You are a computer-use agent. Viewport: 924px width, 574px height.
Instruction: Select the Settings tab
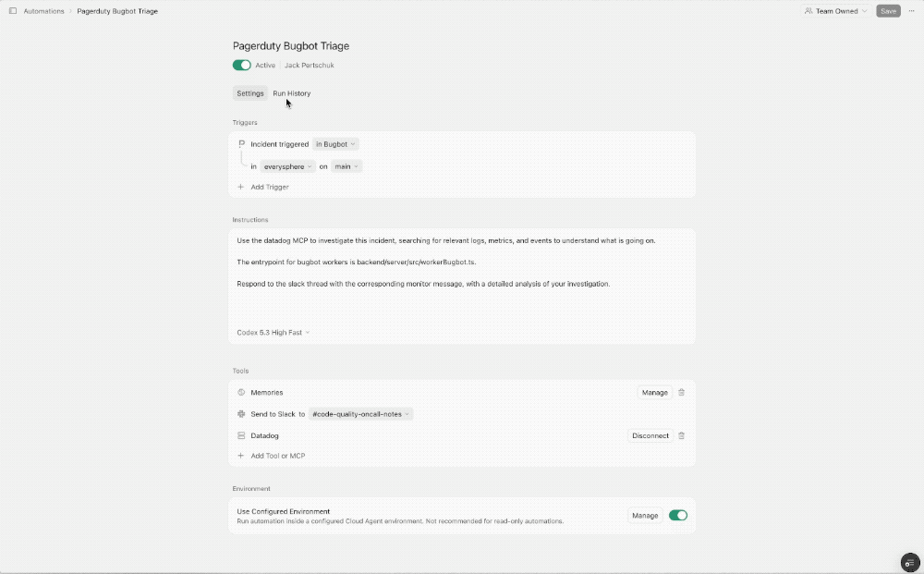click(249, 93)
